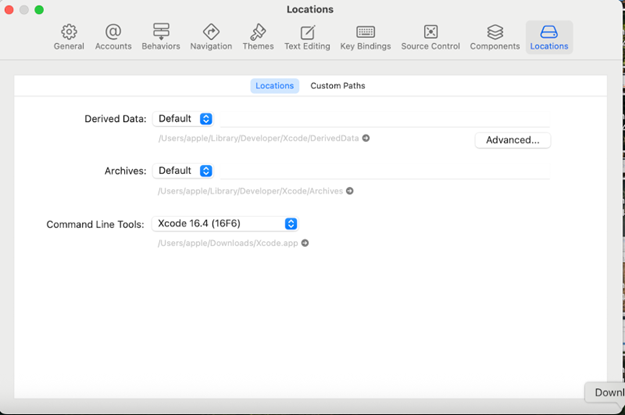This screenshot has width=625, height=415.
Task: Select the Locations toolbar icon
Action: [x=549, y=37]
